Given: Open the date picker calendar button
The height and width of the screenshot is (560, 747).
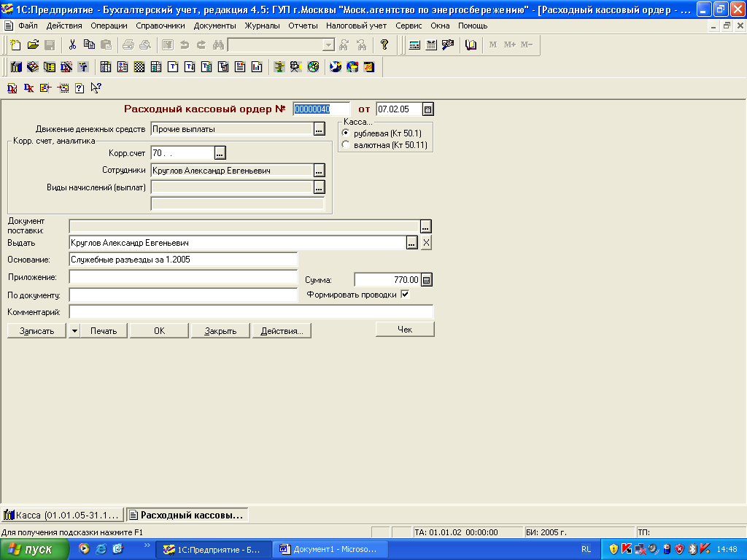Looking at the screenshot, I should pyautogui.click(x=427, y=109).
